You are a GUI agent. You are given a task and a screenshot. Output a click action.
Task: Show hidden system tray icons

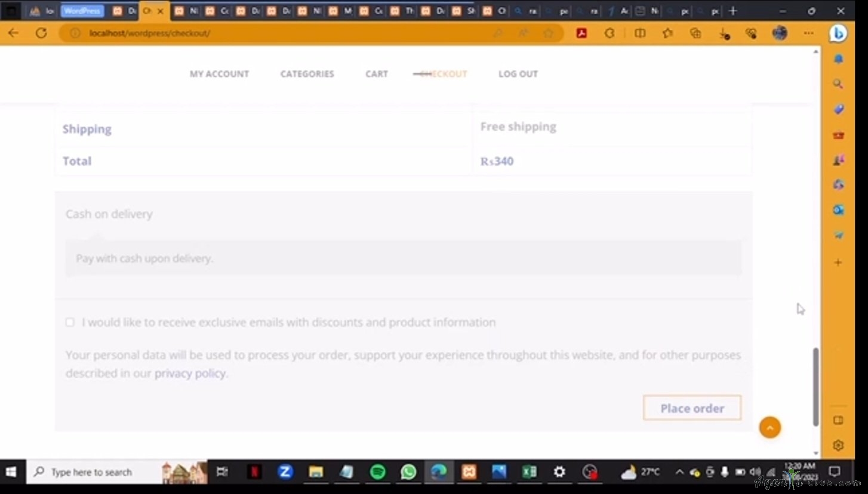pyautogui.click(x=679, y=472)
